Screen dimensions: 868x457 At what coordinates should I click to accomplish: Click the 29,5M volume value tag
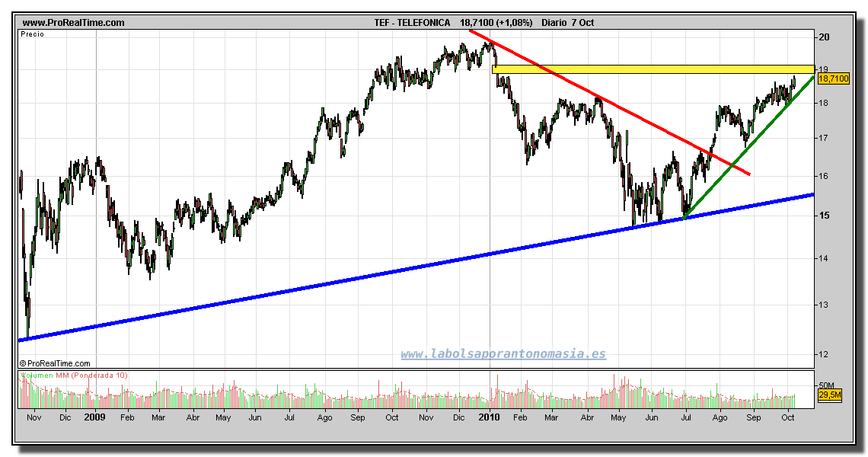[x=829, y=395]
